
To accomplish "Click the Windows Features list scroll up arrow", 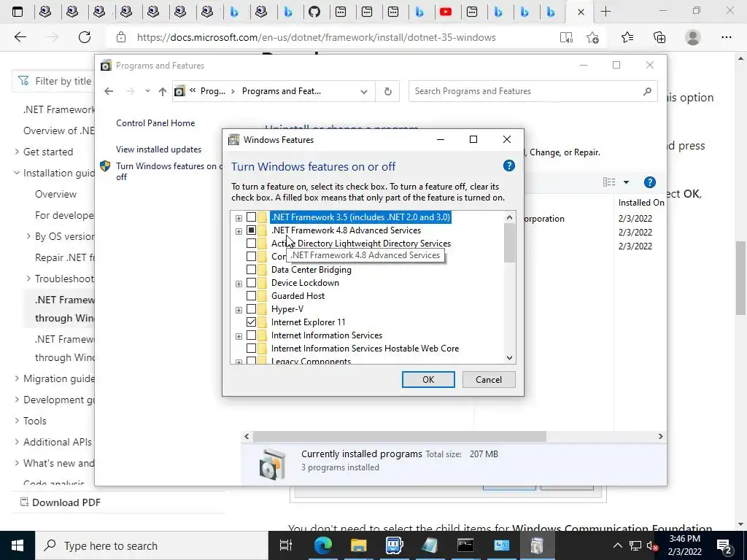I will coord(509,217).
